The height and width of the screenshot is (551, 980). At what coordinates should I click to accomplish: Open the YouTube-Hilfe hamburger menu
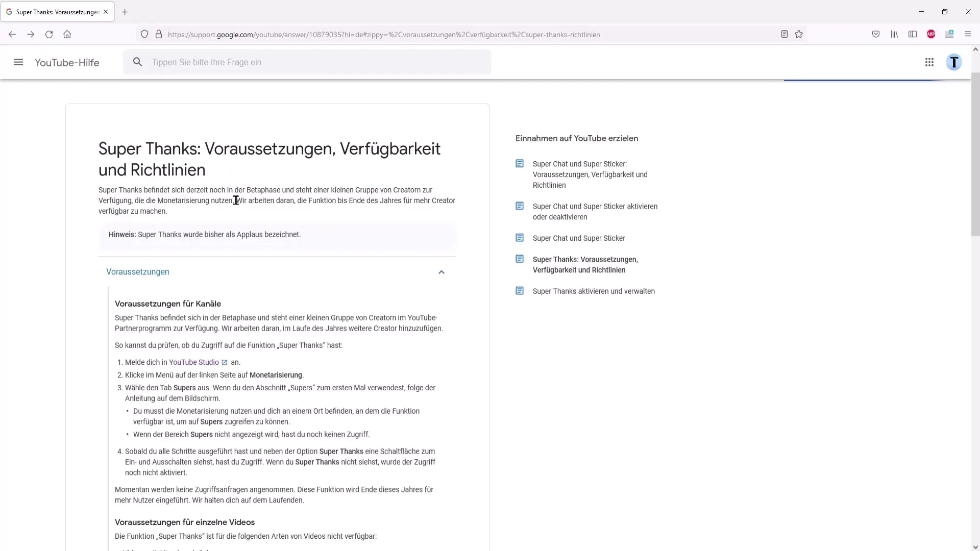(18, 62)
